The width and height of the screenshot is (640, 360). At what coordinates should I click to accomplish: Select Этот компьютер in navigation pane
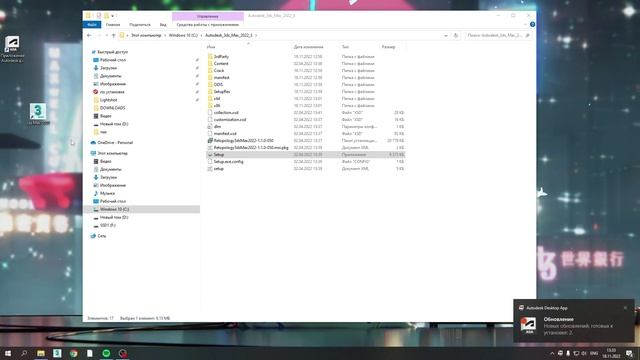pos(112,153)
